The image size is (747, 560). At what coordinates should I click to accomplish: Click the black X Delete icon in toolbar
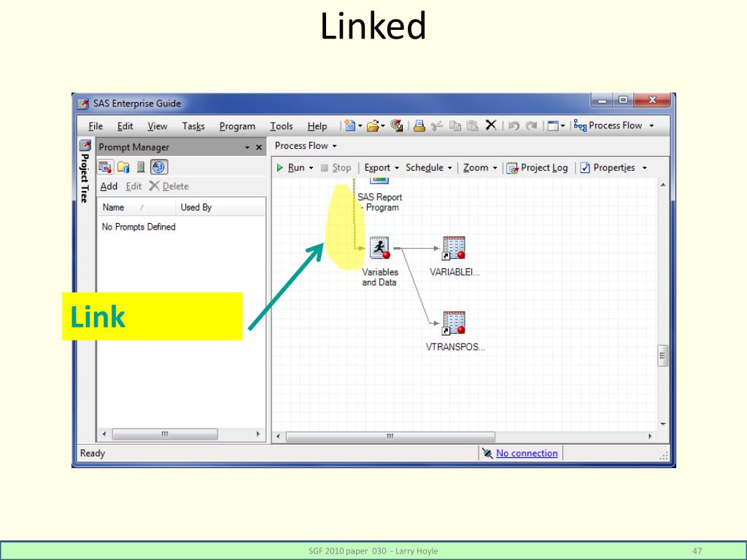pyautogui.click(x=491, y=125)
